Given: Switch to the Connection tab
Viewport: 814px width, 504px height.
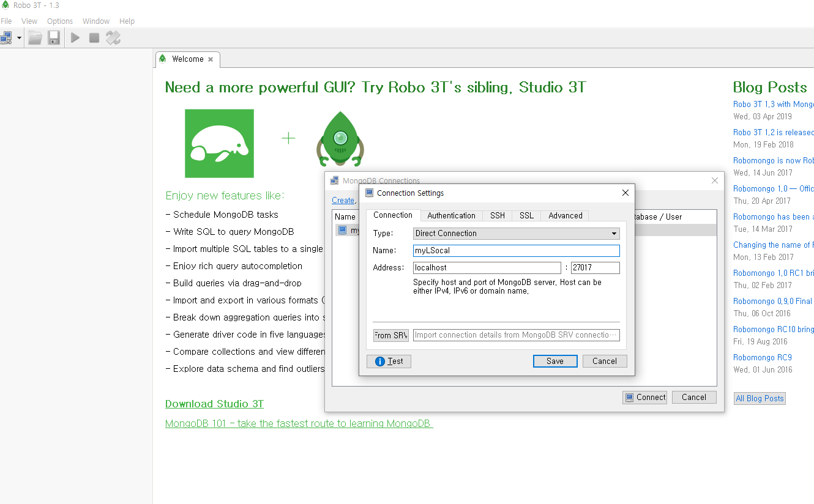Looking at the screenshot, I should point(393,215).
